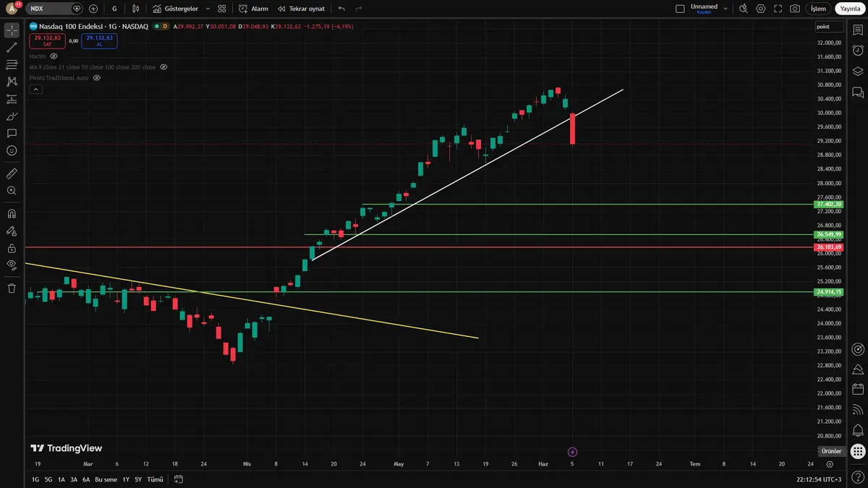868x488 pixels.
Task: Set the date range to 6A
Action: pyautogui.click(x=86, y=479)
